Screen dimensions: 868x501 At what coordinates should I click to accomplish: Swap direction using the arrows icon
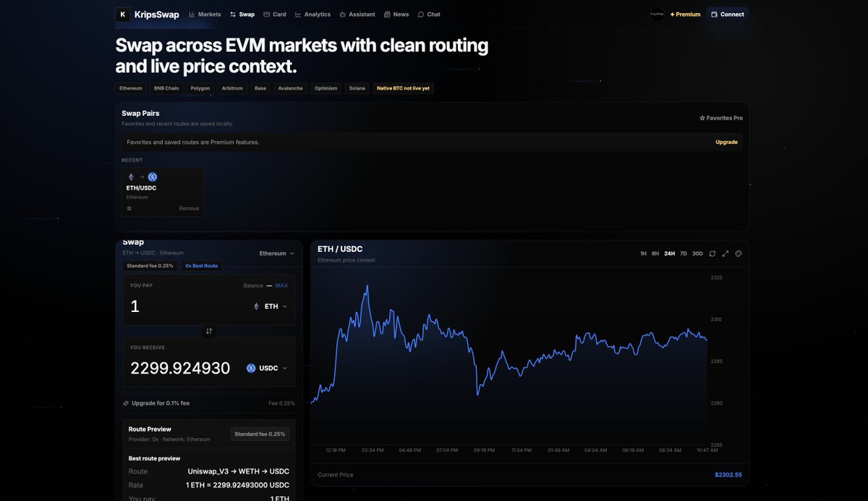click(x=209, y=331)
